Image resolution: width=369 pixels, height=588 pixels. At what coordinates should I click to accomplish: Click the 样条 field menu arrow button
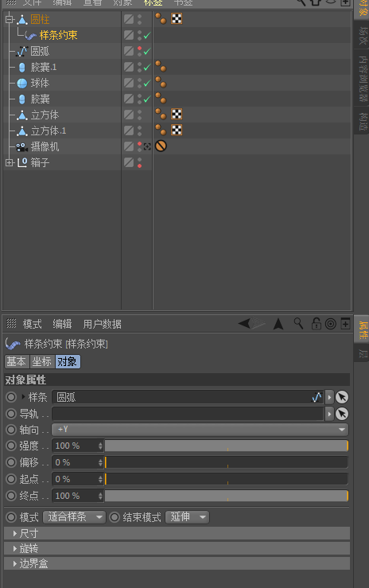pyautogui.click(x=329, y=397)
